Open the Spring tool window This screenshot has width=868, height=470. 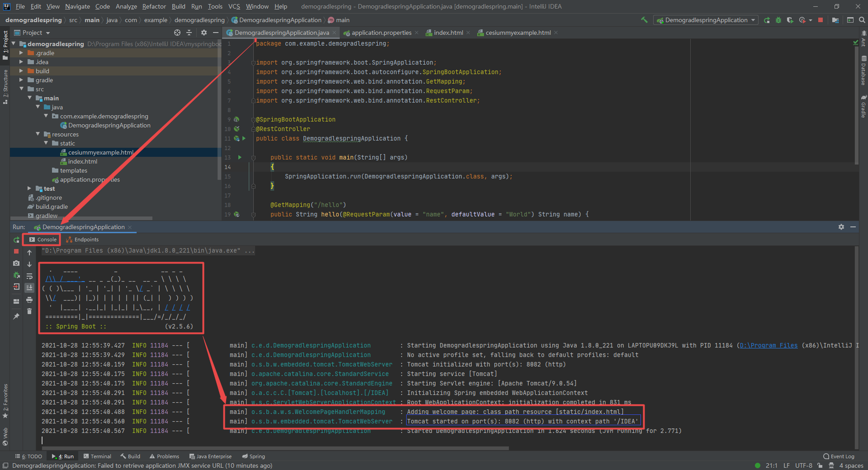[x=254, y=456]
